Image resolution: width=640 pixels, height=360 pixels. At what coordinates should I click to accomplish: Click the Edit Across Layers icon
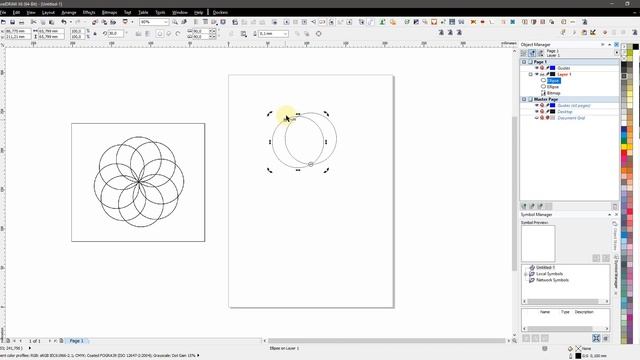(x=532, y=53)
